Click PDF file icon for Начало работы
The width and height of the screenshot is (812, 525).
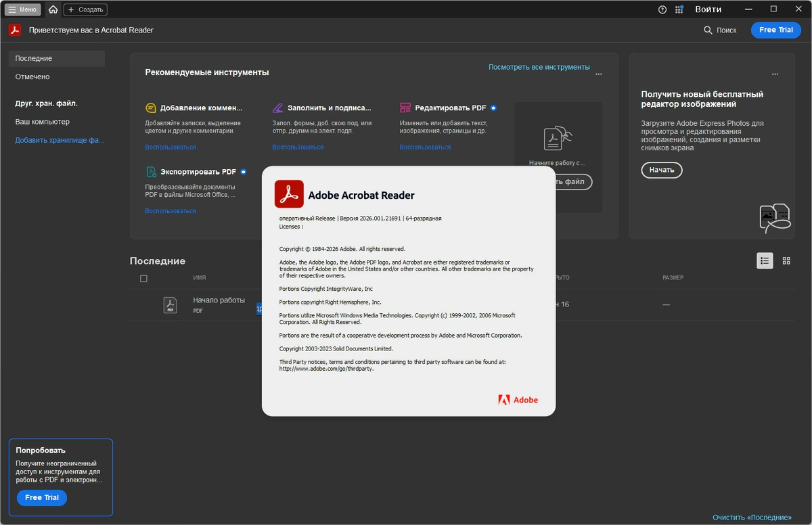tap(170, 305)
